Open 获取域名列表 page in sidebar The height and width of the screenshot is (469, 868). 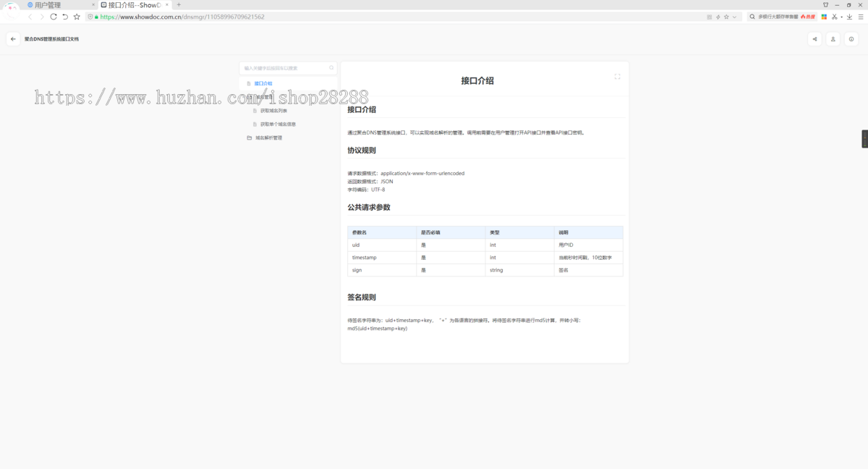(x=274, y=111)
